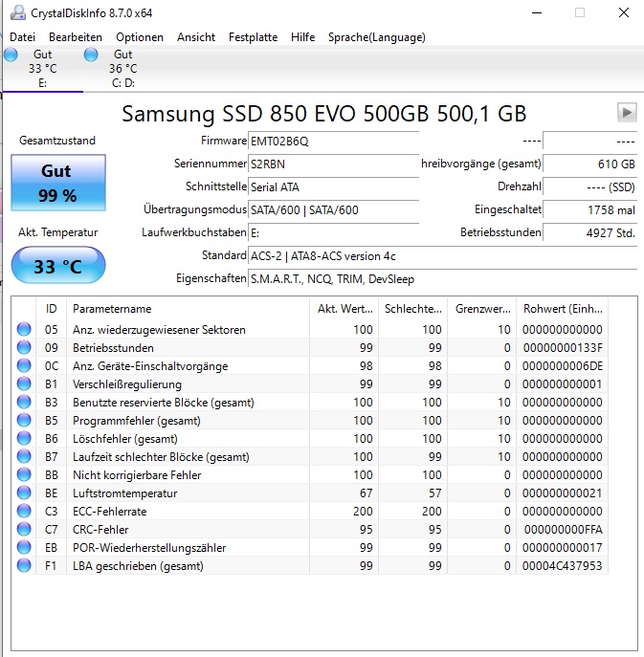The image size is (644, 657).
Task: Click raw value 0000000133F
Action: [563, 348]
